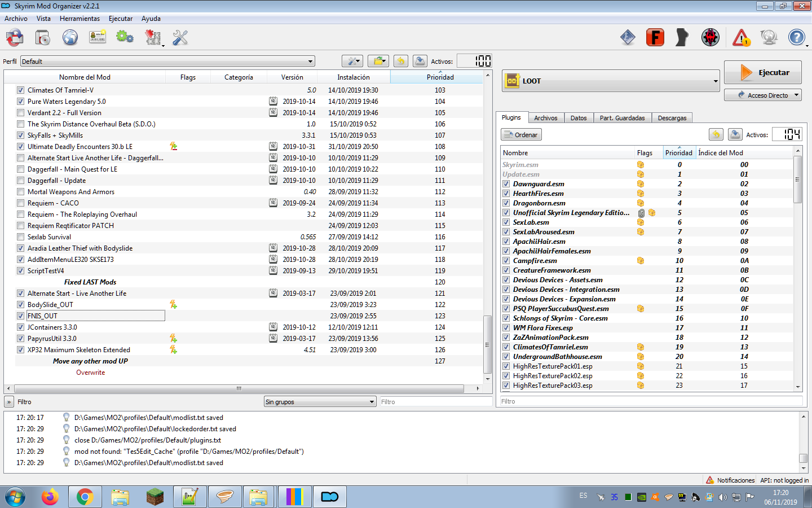Open the puzzle-piece tools icon
This screenshot has height=508, width=812.
153,38
